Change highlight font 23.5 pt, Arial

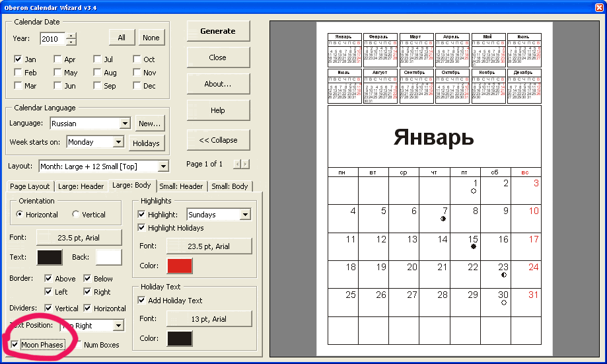click(x=209, y=246)
